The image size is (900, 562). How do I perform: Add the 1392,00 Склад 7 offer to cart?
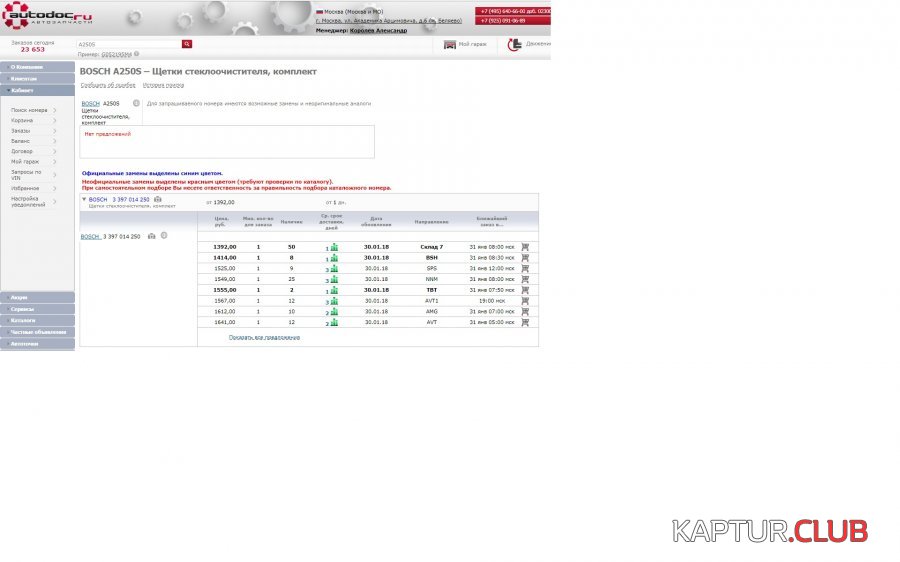pyautogui.click(x=525, y=247)
